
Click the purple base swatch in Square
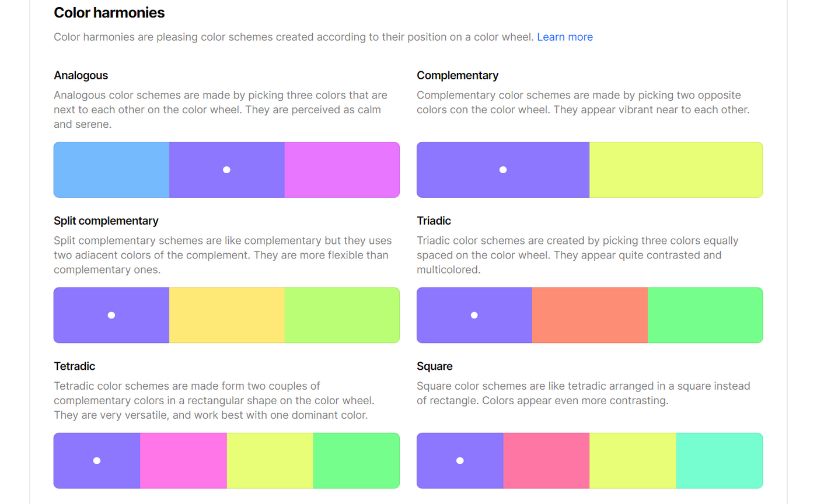tap(460, 460)
